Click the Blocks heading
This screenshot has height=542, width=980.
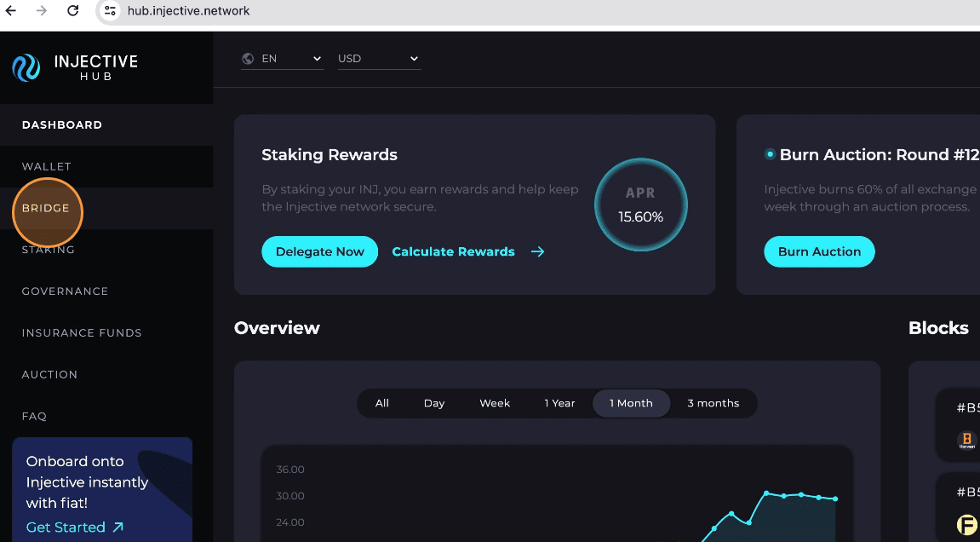(938, 328)
